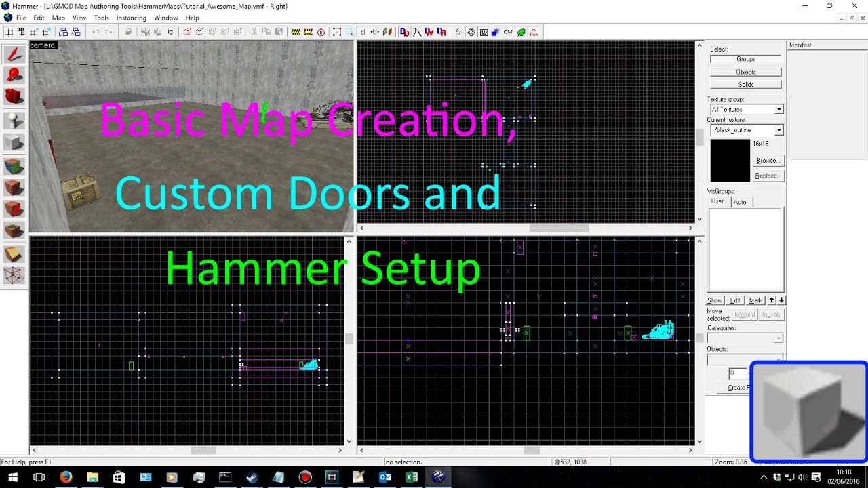Click the Load Window State icon
The image size is (868, 488).
(x=64, y=32)
